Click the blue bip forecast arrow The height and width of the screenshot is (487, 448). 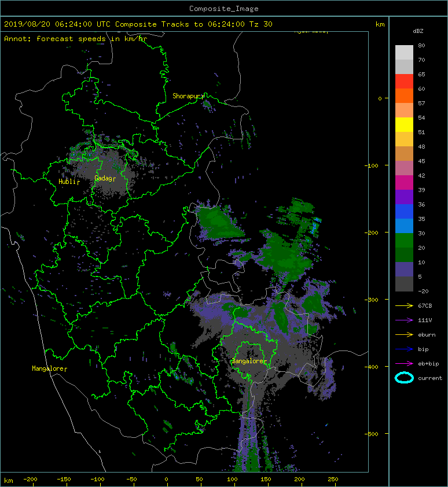click(x=404, y=349)
